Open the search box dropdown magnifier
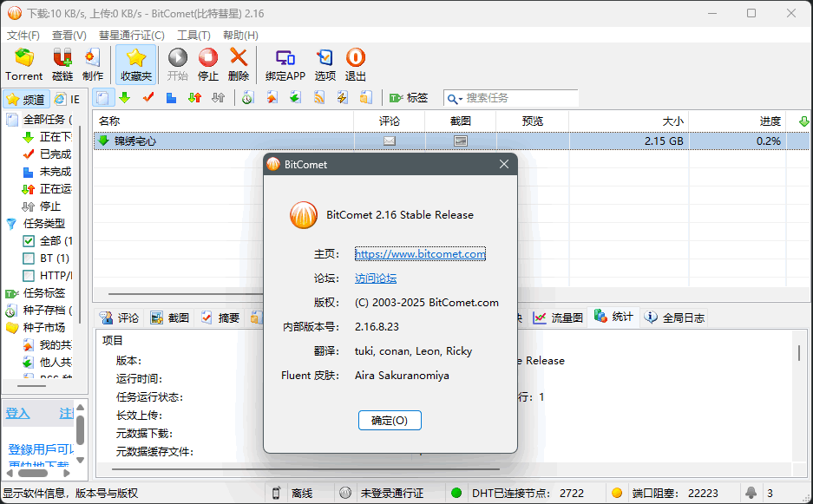Image resolution: width=813 pixels, height=504 pixels. (455, 98)
